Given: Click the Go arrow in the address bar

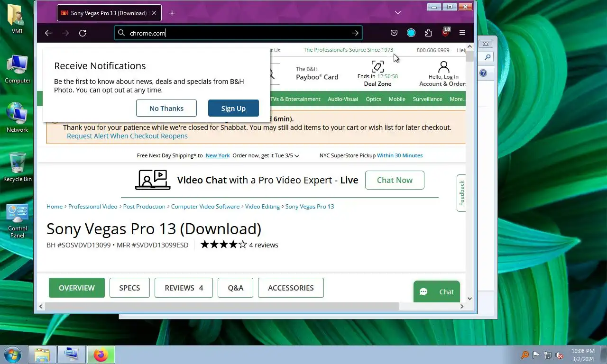Looking at the screenshot, I should pyautogui.click(x=355, y=33).
